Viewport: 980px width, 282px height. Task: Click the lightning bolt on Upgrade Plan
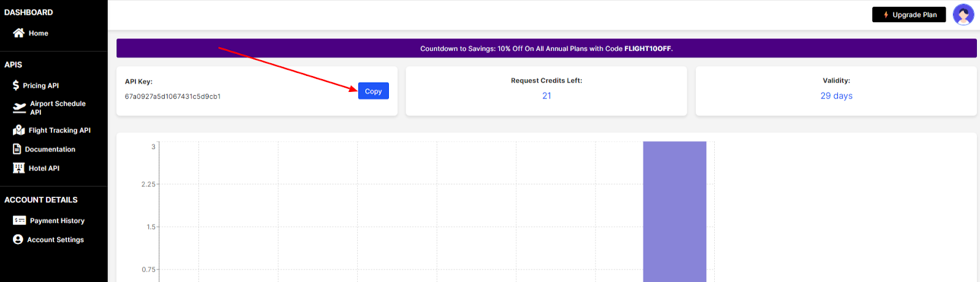point(886,15)
